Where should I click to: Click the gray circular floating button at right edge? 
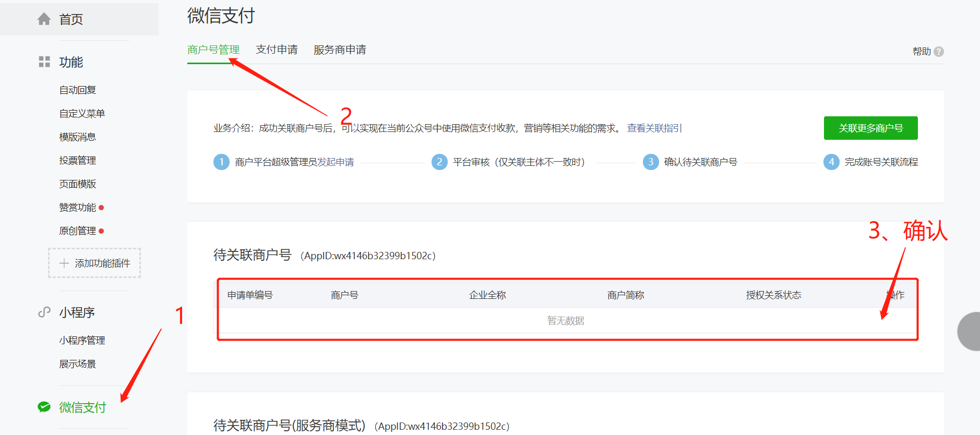pos(969,331)
